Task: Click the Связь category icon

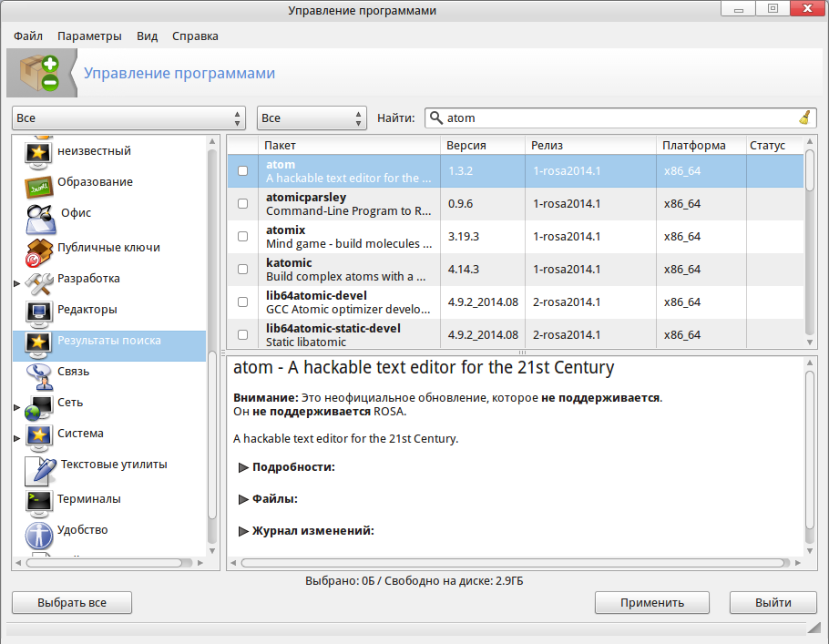Action: tap(38, 373)
